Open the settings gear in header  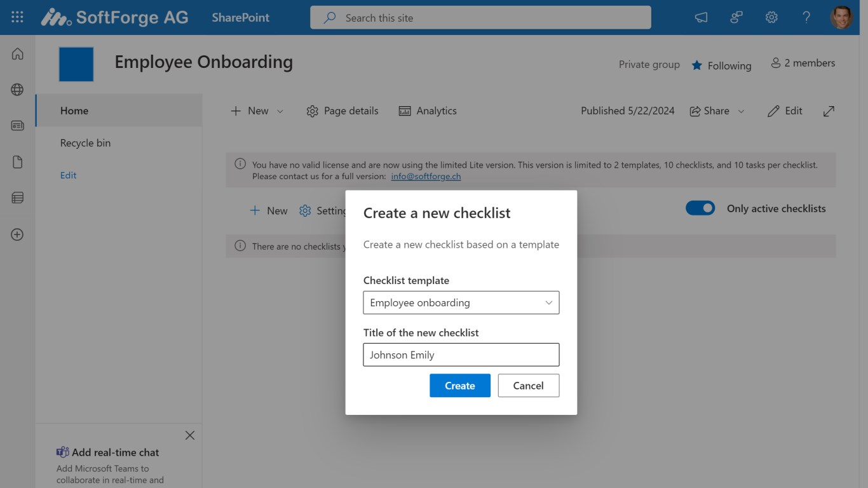coord(771,17)
